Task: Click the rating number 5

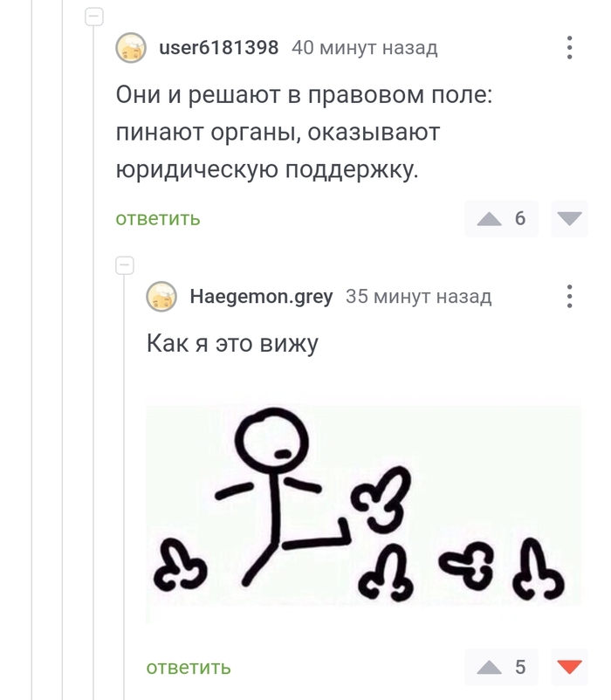Action: click(520, 667)
